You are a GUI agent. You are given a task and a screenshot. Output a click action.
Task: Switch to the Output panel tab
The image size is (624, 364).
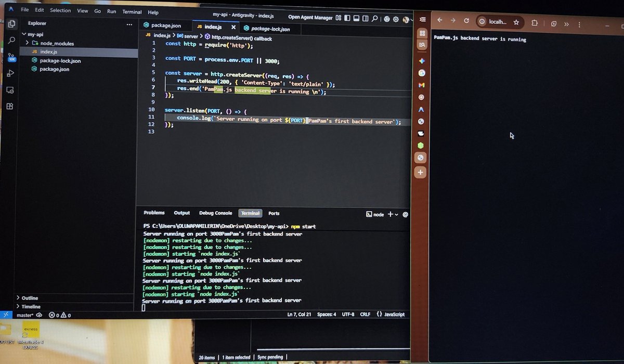[182, 213]
